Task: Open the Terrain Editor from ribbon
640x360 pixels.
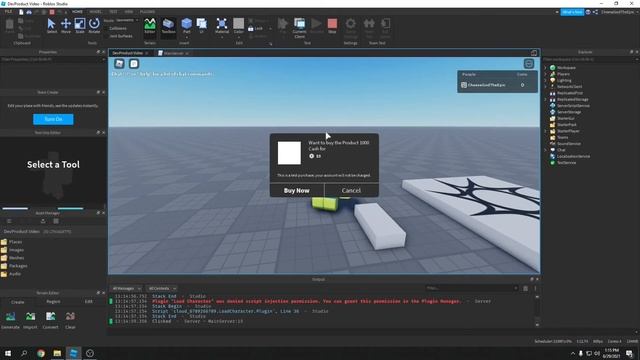Action: point(150,26)
